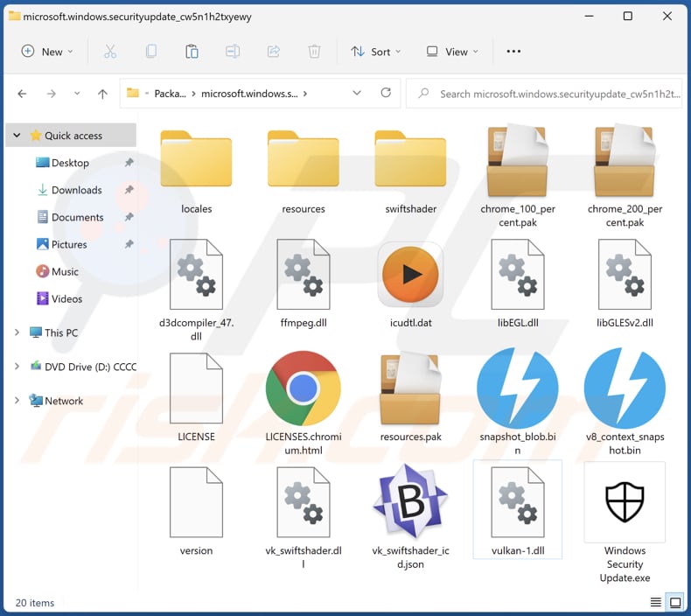Select Network in navigation pane
The height and width of the screenshot is (616, 691).
coord(56,401)
